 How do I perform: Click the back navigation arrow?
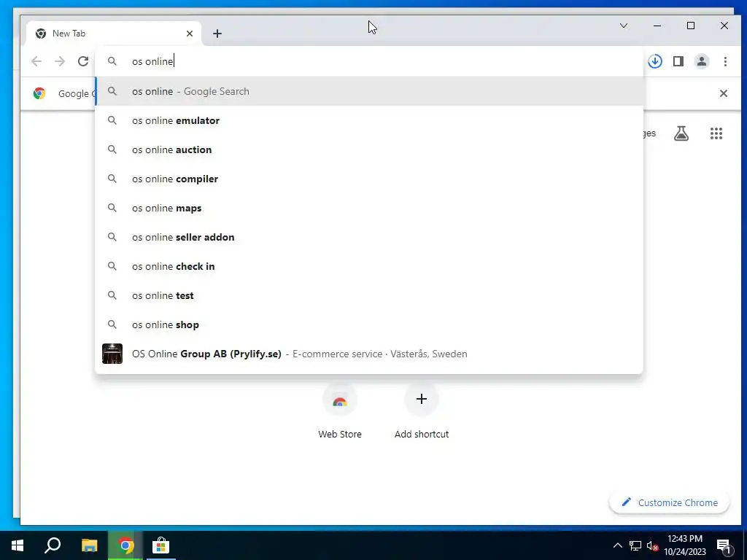point(36,61)
